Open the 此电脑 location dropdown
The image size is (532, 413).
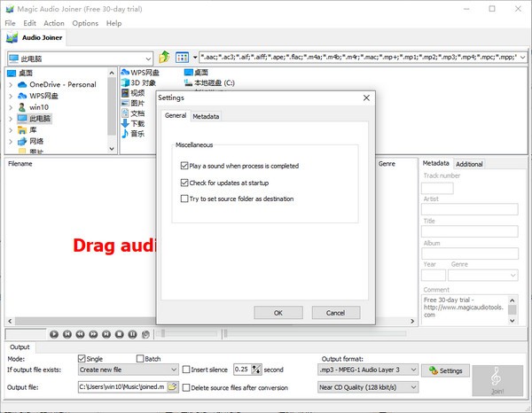pos(148,58)
